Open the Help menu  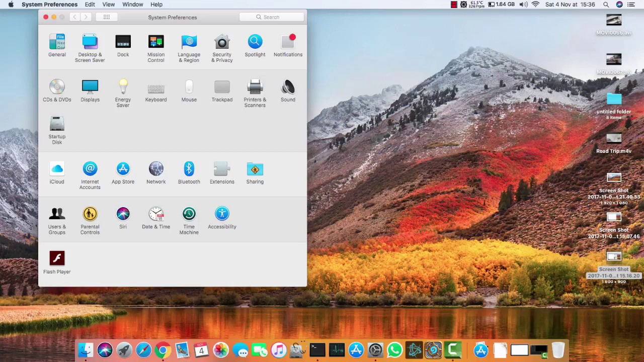(156, 5)
